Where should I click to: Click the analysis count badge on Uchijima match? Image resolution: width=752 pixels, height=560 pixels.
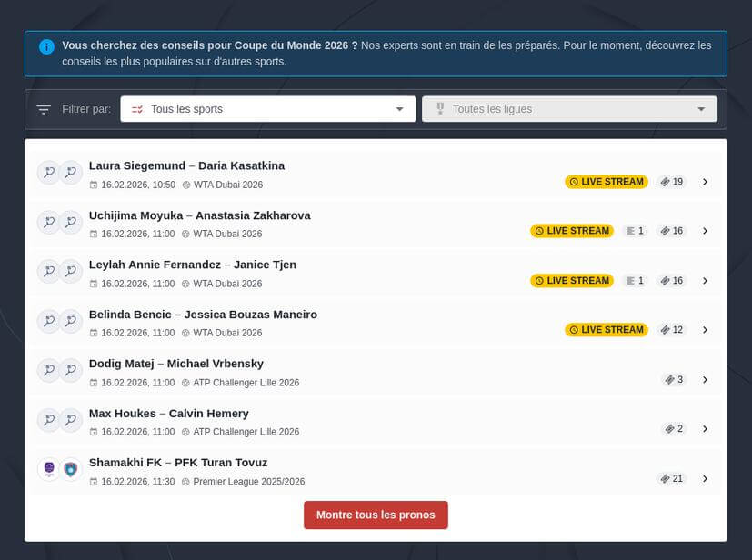(x=636, y=231)
